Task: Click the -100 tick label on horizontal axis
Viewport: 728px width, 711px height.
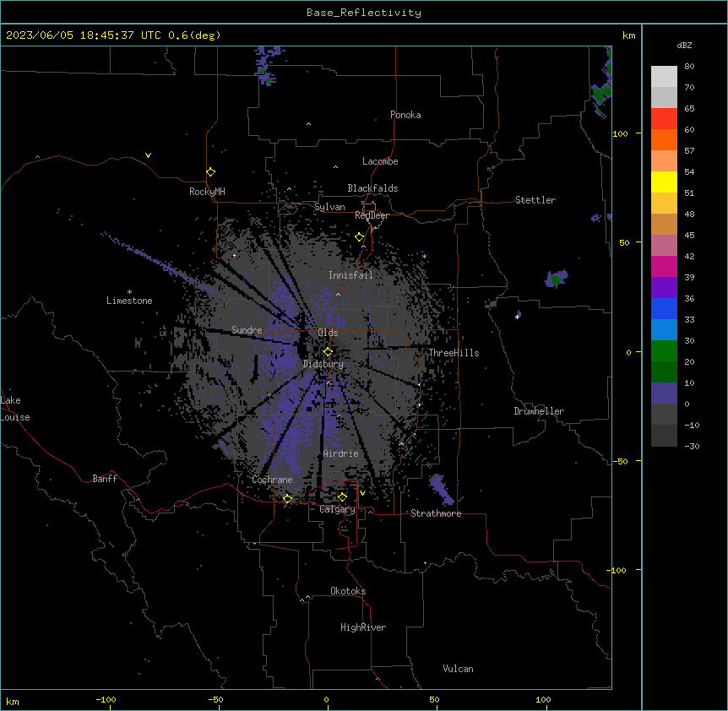Action: tap(106, 699)
